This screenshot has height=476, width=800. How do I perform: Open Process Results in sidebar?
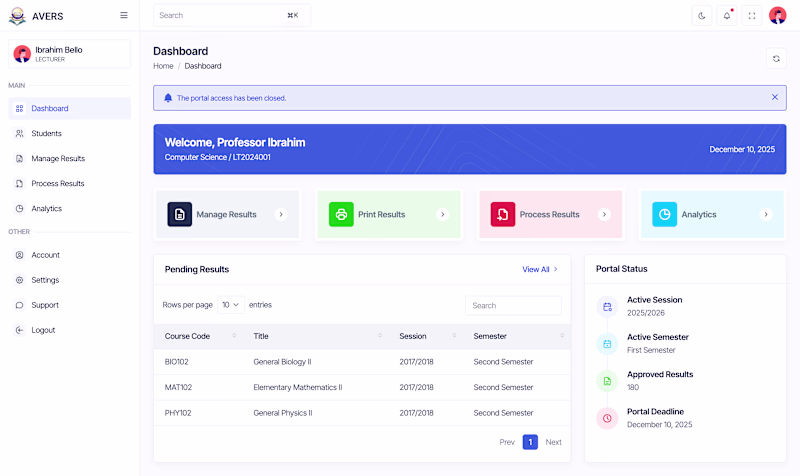(x=69, y=183)
